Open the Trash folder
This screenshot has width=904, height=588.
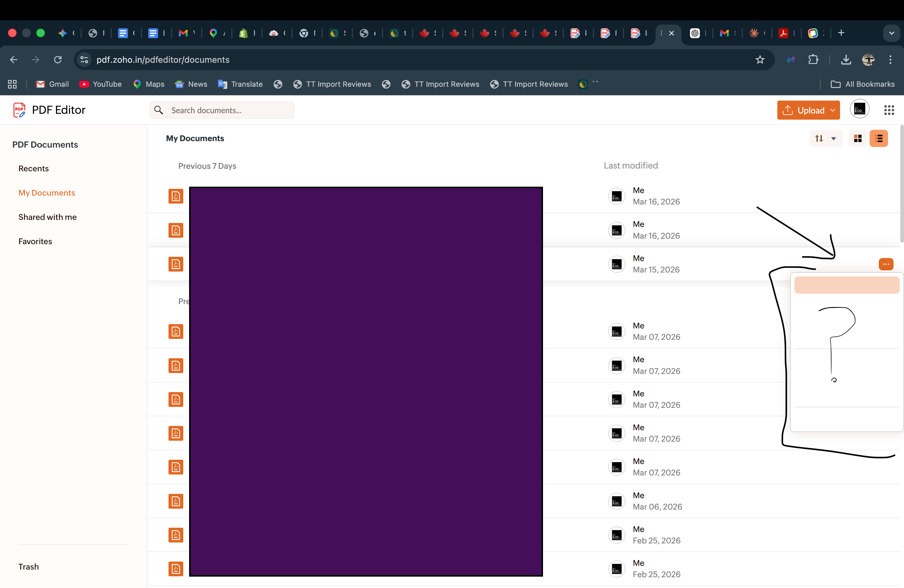pyautogui.click(x=29, y=566)
